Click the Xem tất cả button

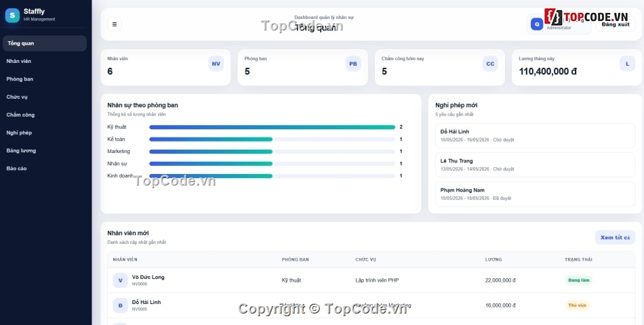pos(615,237)
